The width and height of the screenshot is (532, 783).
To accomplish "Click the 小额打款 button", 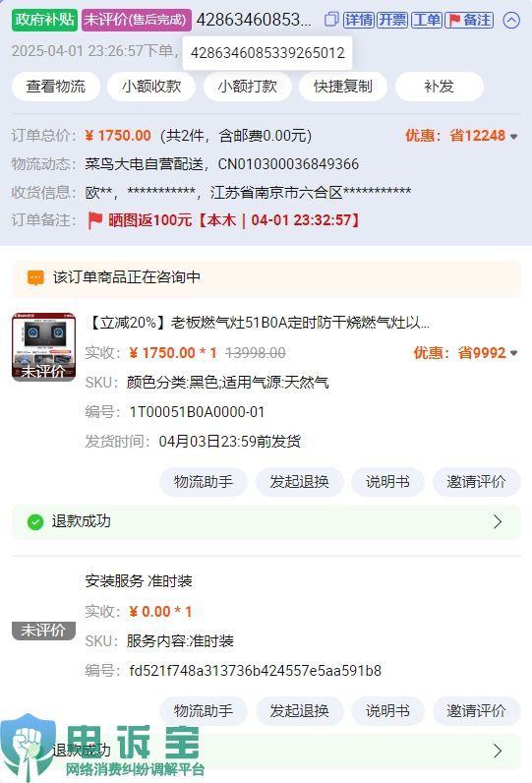I will click(248, 87).
